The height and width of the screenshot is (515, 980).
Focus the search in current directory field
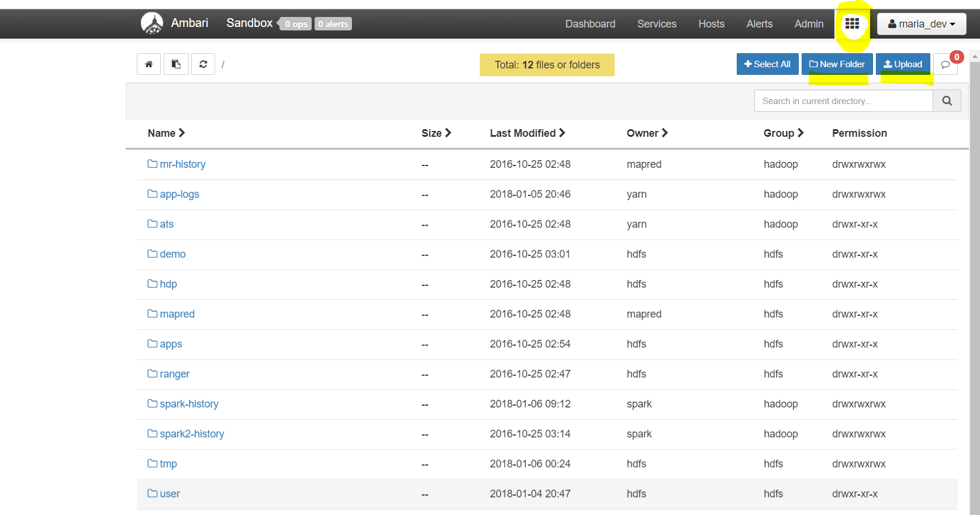844,101
